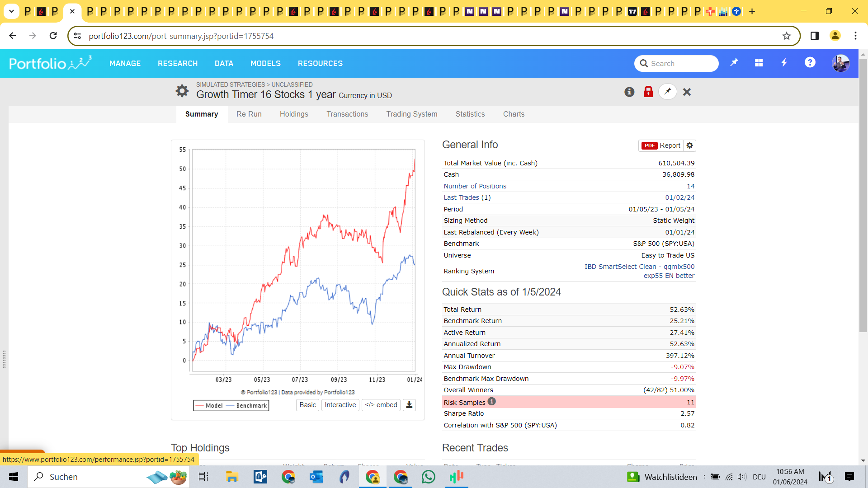This screenshot has height=488, width=868.
Task: Open the lightning bolt quick actions icon
Action: (784, 63)
